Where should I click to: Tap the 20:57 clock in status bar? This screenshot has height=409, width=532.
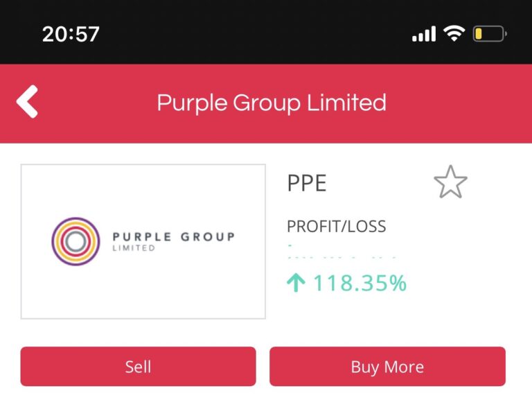71,34
